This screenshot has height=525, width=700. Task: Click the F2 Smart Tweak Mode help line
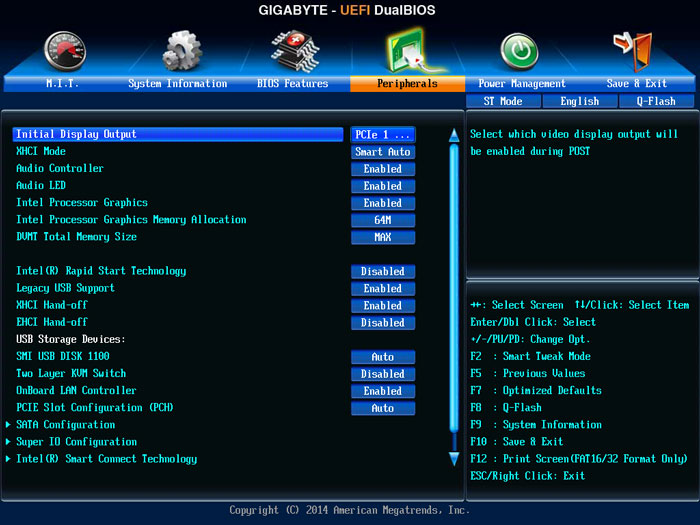[x=530, y=356]
